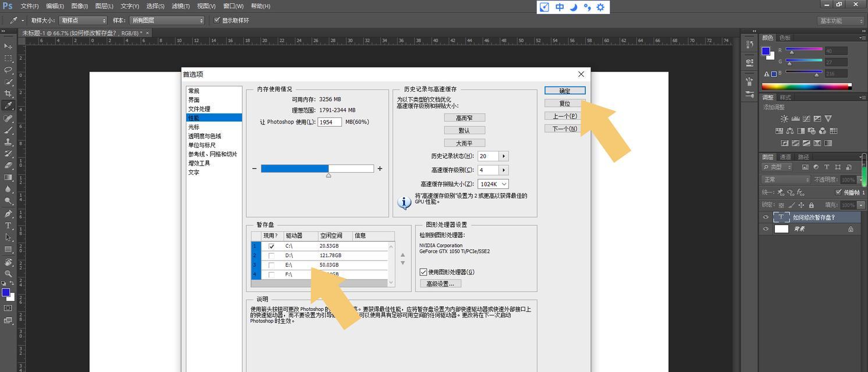Open 图像(I) menu

(x=79, y=6)
